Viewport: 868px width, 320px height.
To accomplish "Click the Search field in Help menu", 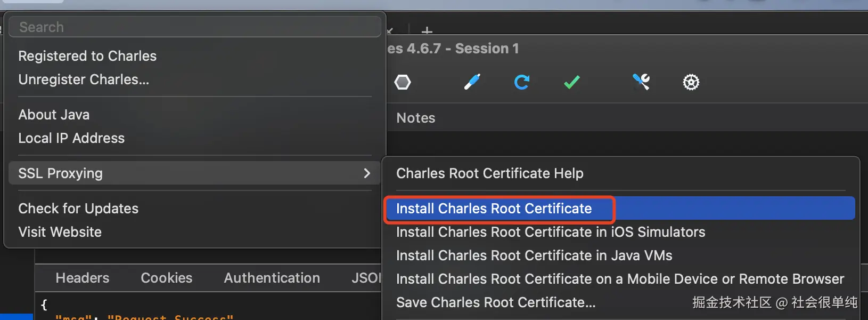I will (x=194, y=27).
